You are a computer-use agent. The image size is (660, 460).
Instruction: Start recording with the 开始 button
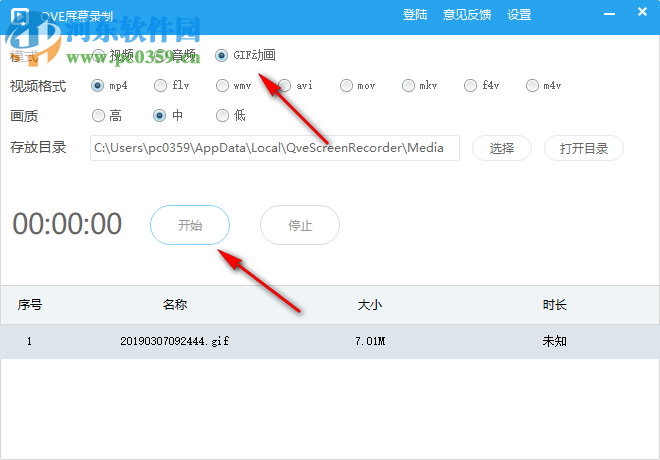coord(190,225)
